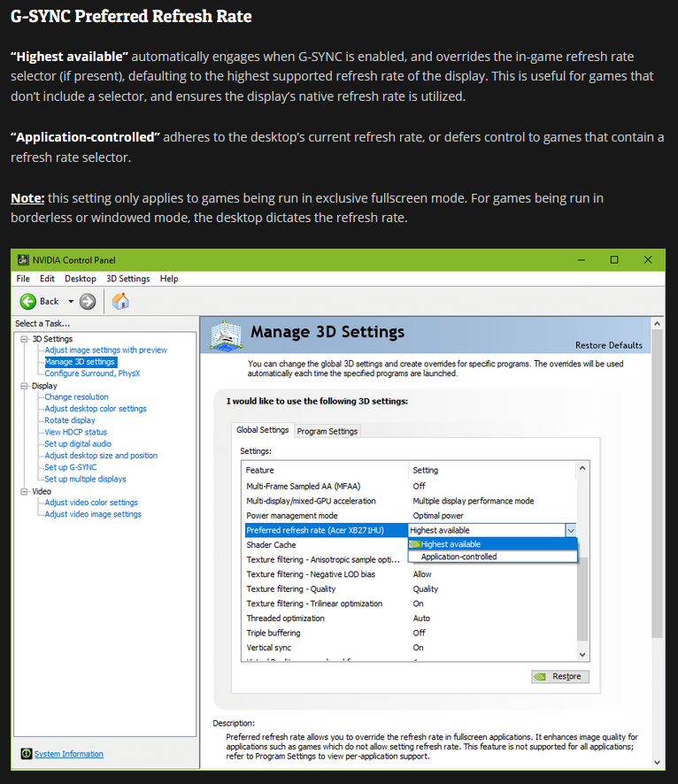This screenshot has height=784, width=678.
Task: Select Configure Surround, PhysX
Action: click(x=92, y=373)
